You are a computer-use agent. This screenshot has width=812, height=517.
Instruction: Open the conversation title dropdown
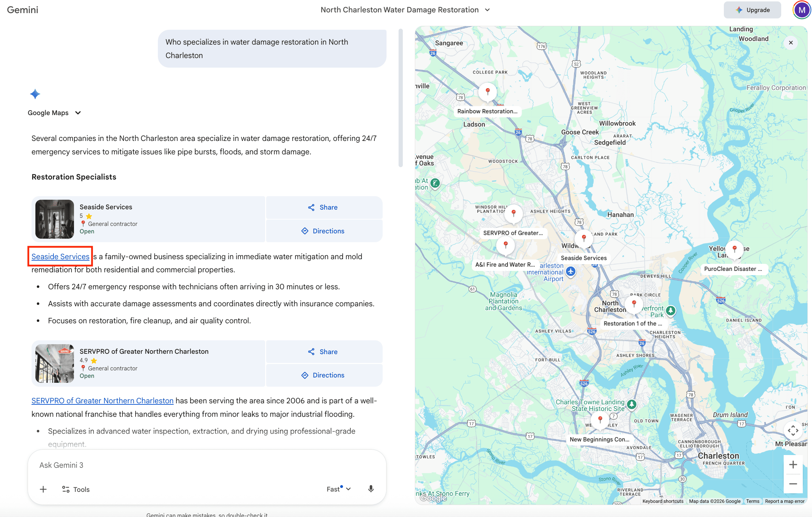487,10
